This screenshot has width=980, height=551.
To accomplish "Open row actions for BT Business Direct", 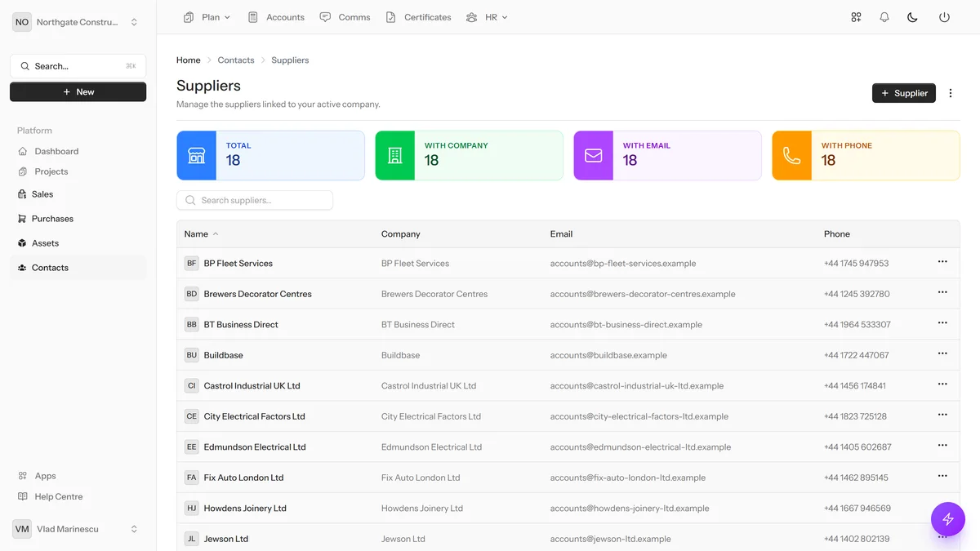I will point(942,323).
